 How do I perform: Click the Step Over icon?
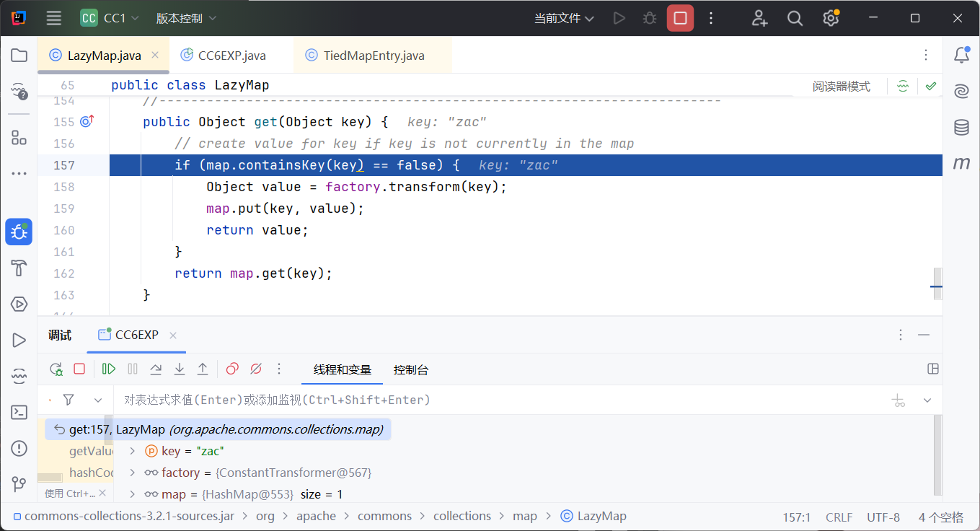(156, 369)
